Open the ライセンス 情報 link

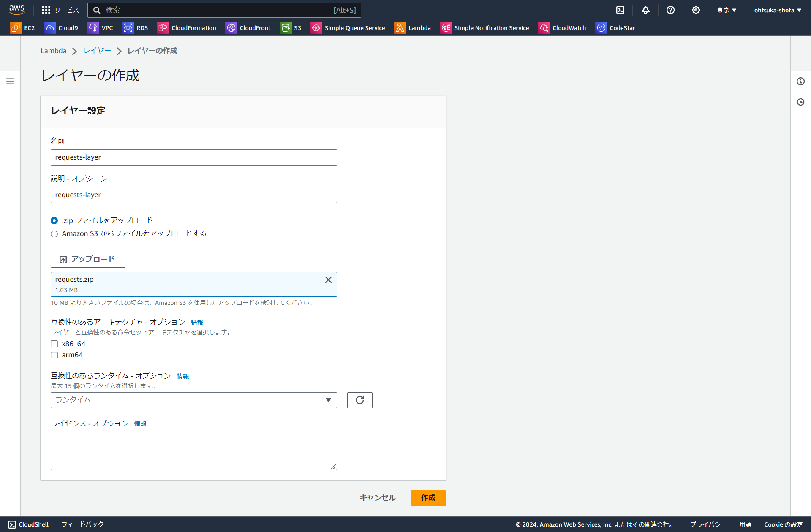(140, 423)
